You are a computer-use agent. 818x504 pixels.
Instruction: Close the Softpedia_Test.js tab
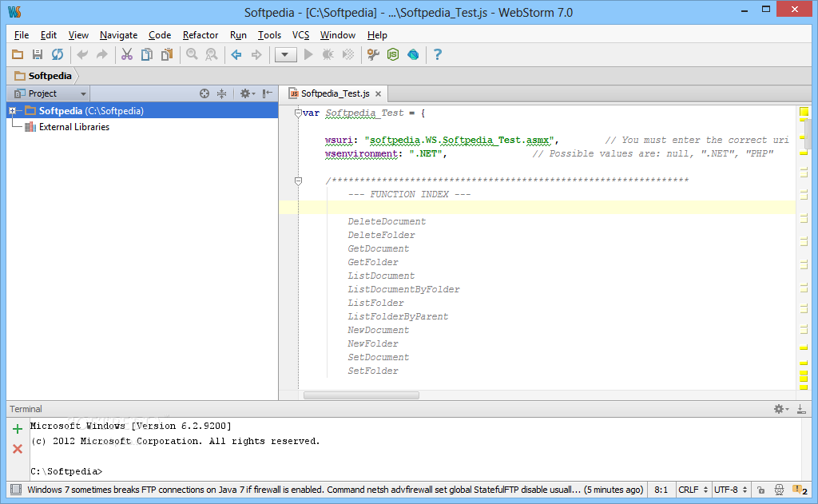tap(378, 94)
